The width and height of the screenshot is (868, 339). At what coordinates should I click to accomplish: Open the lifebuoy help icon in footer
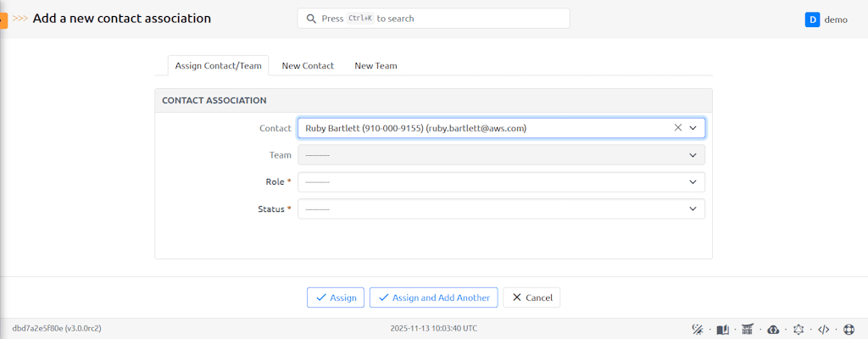tap(848, 329)
